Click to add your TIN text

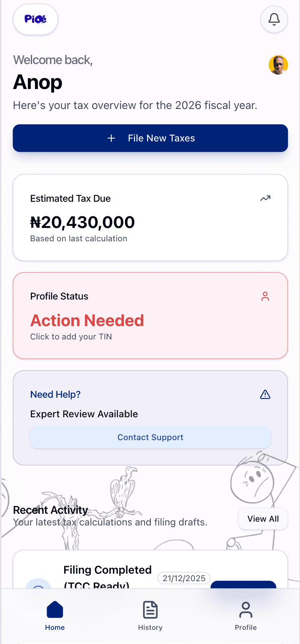click(71, 337)
